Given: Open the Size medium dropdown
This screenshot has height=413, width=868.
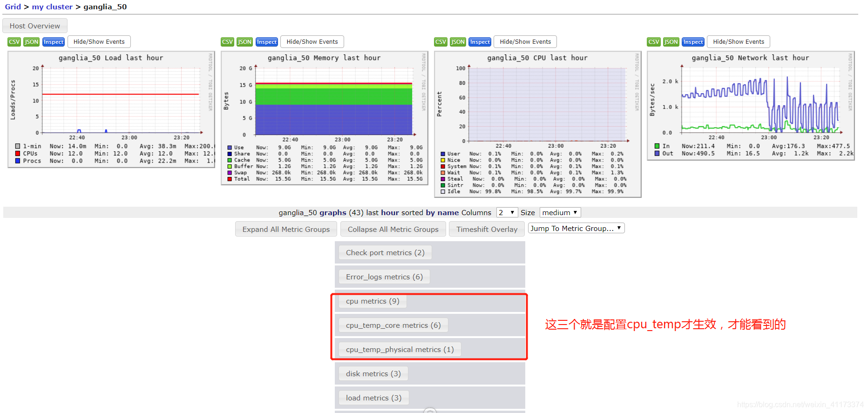Looking at the screenshot, I should (x=560, y=212).
